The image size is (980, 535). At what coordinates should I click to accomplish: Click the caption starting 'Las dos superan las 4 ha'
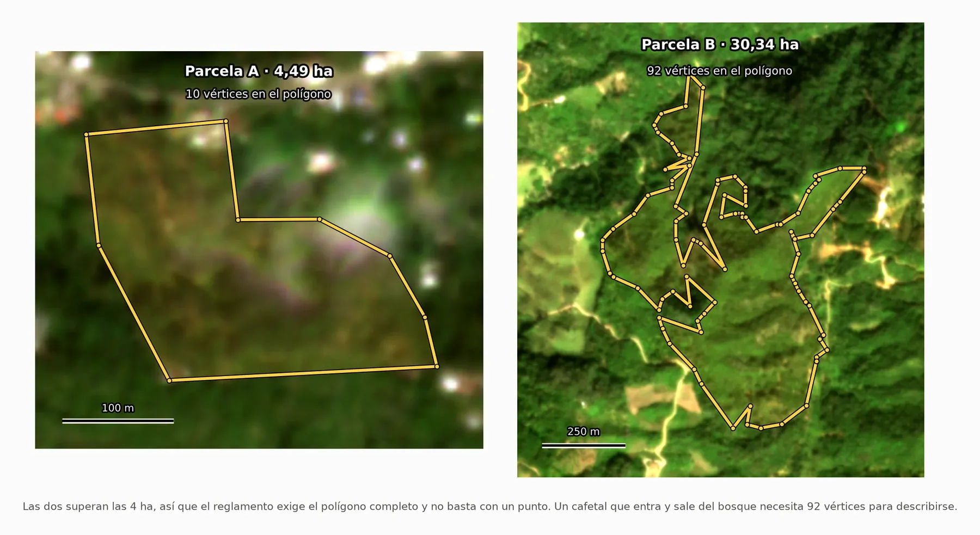[490, 507]
